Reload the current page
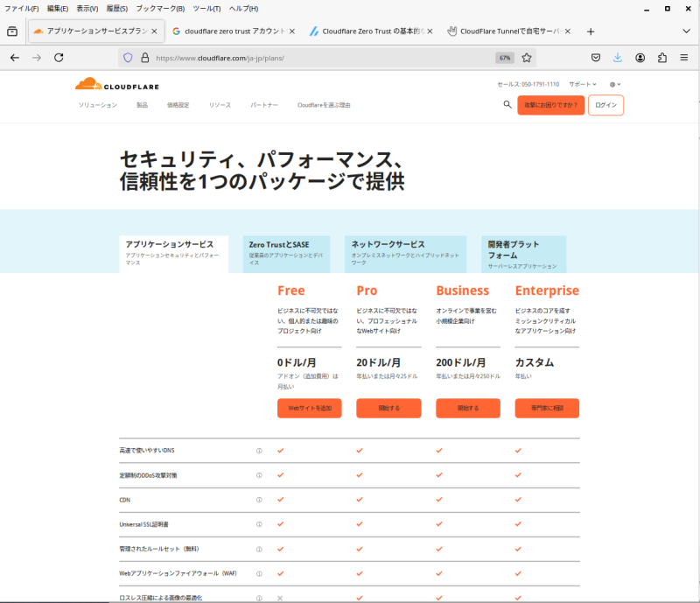Image resolution: width=700 pixels, height=603 pixels. point(59,58)
